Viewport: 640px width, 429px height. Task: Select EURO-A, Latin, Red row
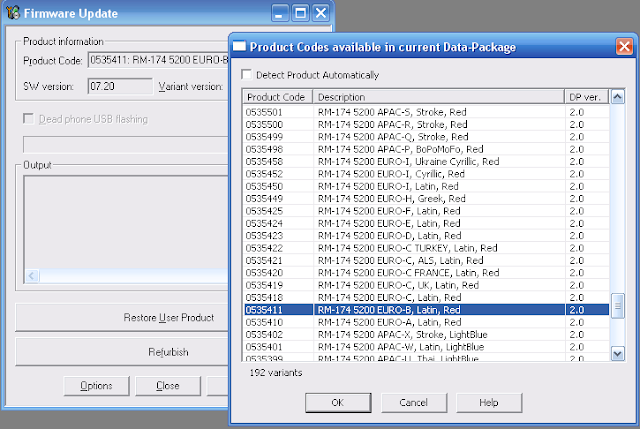[427, 322]
